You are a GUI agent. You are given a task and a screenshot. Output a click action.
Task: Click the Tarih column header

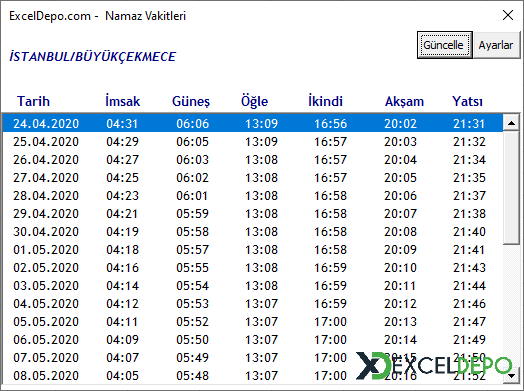pyautogui.click(x=33, y=101)
